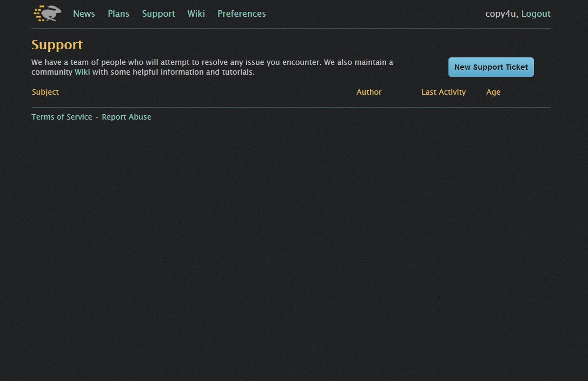Follow the community Wiki link in the description
Image resolution: width=588 pixels, height=381 pixels.
tap(82, 72)
